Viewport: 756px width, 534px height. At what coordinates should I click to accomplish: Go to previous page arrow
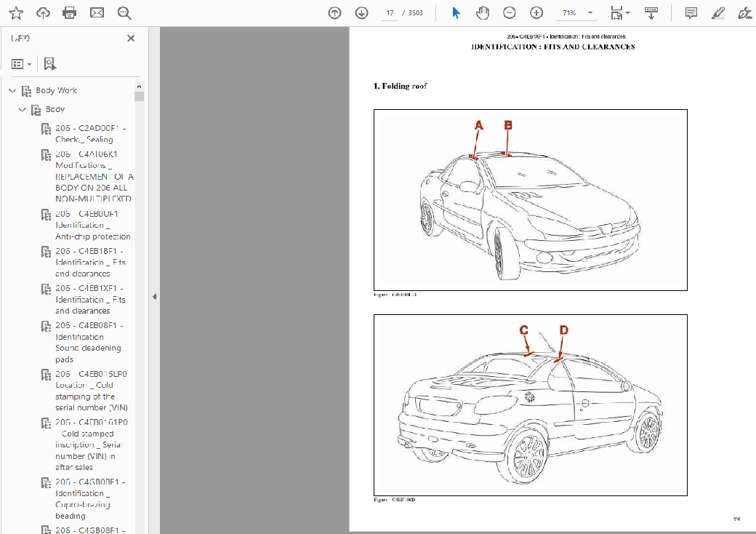pyautogui.click(x=334, y=13)
